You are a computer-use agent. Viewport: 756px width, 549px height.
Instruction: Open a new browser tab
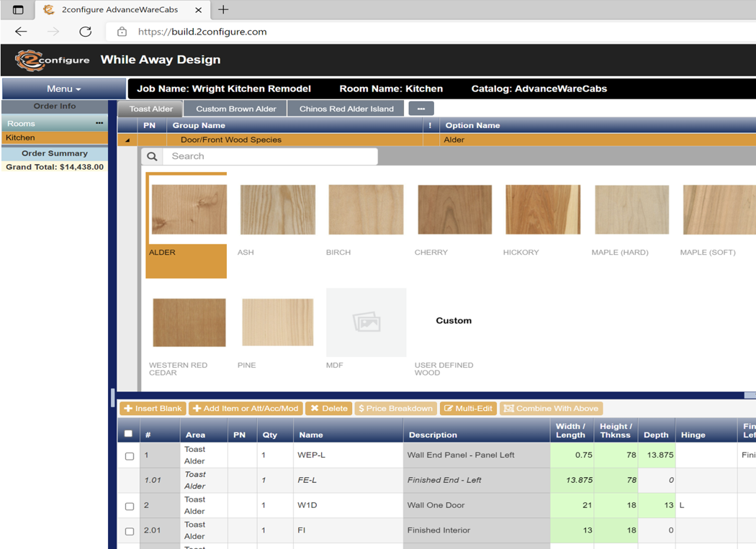point(223,9)
